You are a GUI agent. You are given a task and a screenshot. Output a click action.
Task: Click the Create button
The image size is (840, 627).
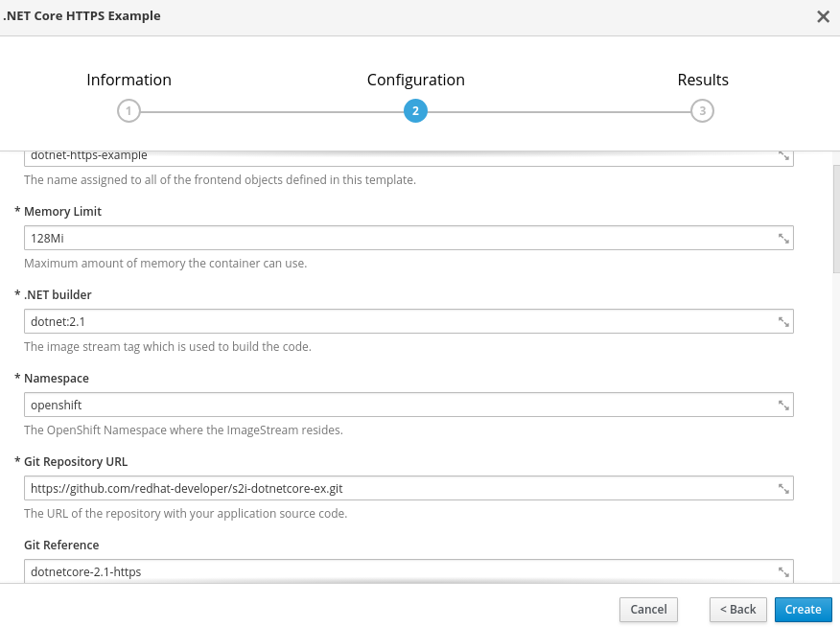click(803, 610)
